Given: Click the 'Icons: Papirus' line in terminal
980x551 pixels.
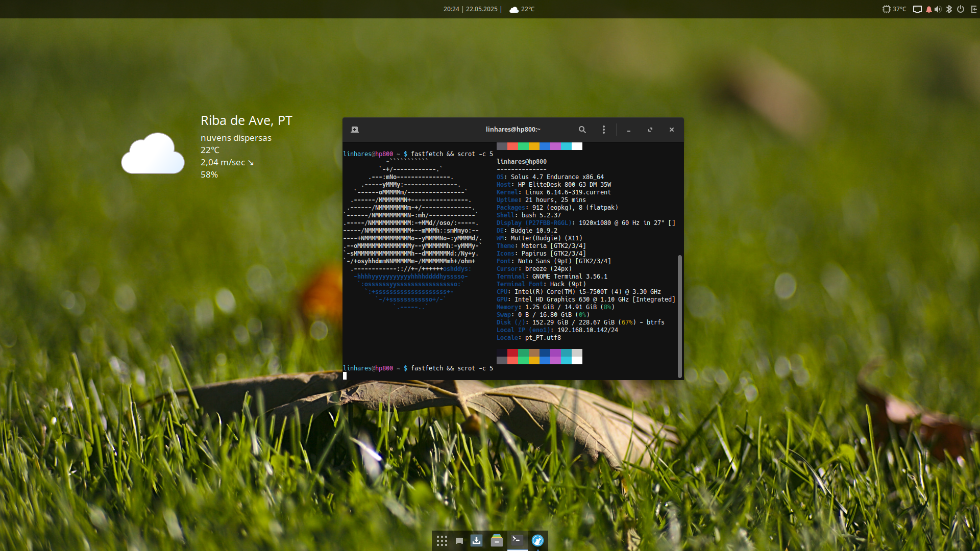Looking at the screenshot, I should click(541, 254).
